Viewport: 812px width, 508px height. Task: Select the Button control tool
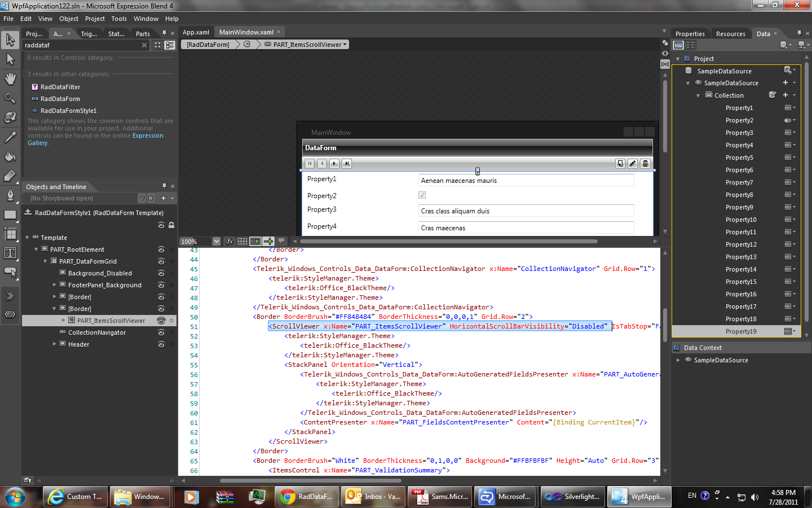tap(10, 272)
